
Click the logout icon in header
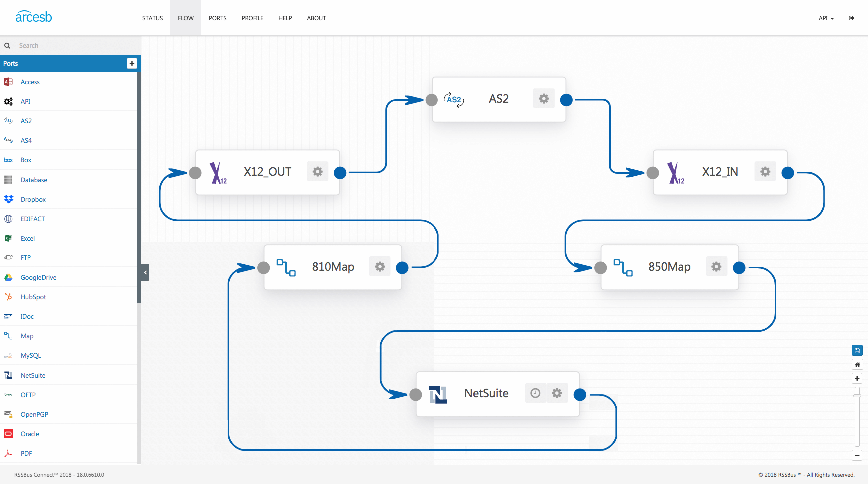[x=852, y=18]
